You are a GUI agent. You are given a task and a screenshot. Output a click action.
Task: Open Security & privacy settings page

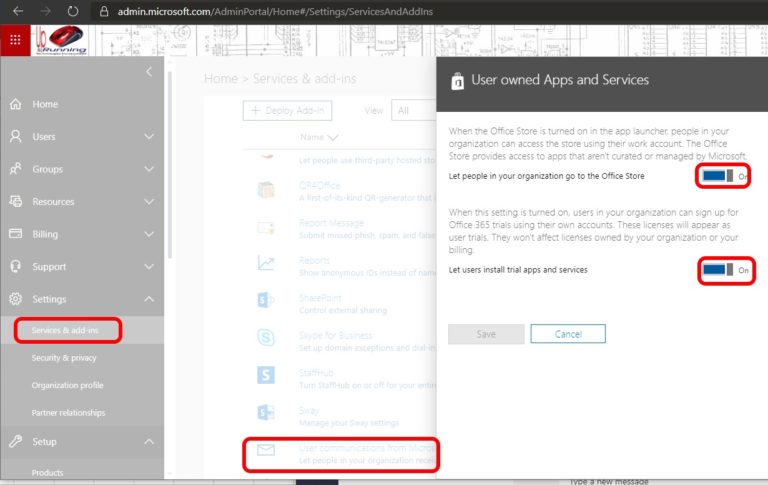click(x=64, y=357)
